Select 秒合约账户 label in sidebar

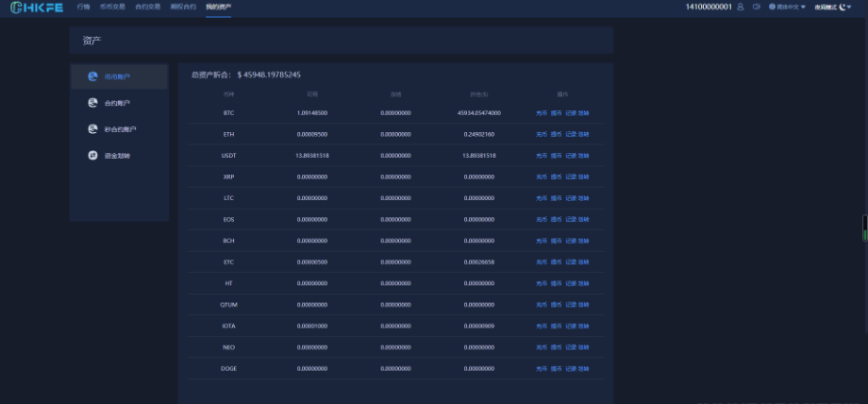click(120, 129)
